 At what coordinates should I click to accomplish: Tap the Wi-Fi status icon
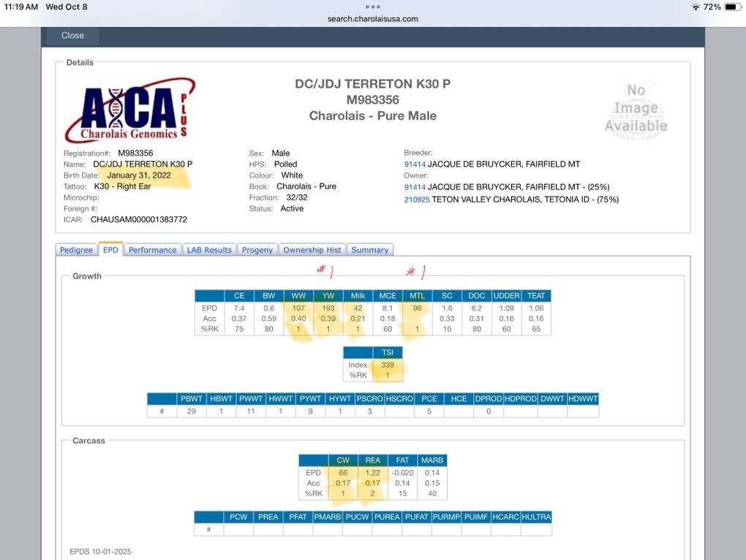(x=695, y=7)
